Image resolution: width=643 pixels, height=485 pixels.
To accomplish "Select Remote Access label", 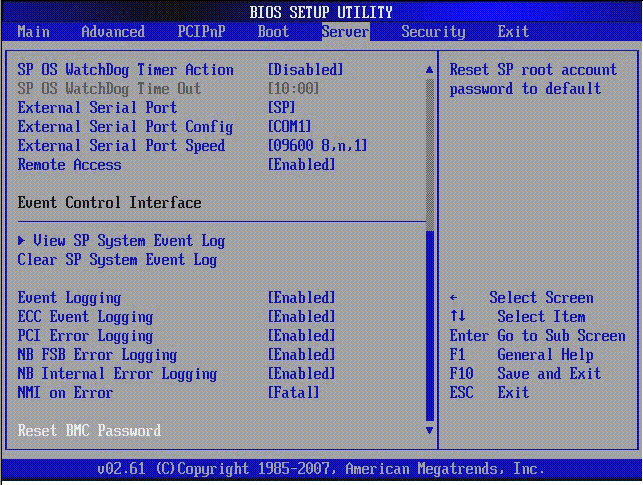I will click(x=69, y=165).
